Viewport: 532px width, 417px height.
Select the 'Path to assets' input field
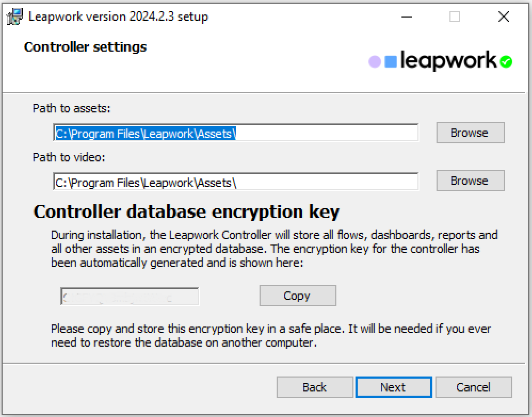click(x=235, y=133)
